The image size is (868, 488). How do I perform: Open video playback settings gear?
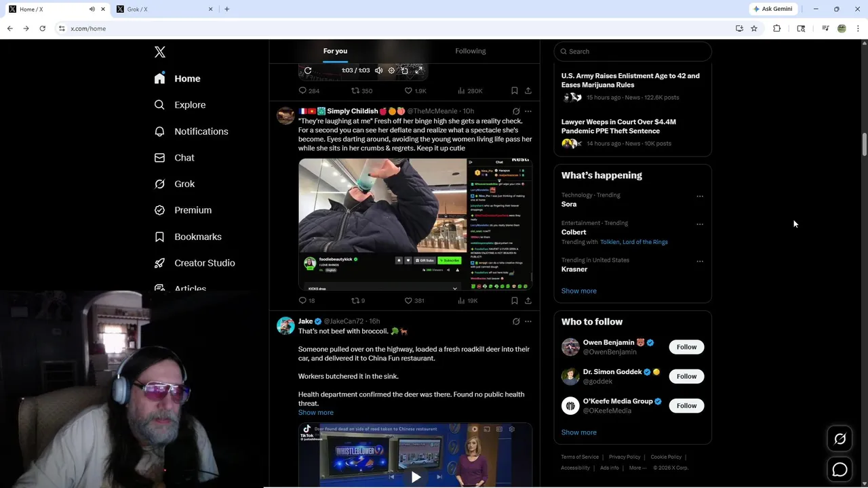pos(391,70)
